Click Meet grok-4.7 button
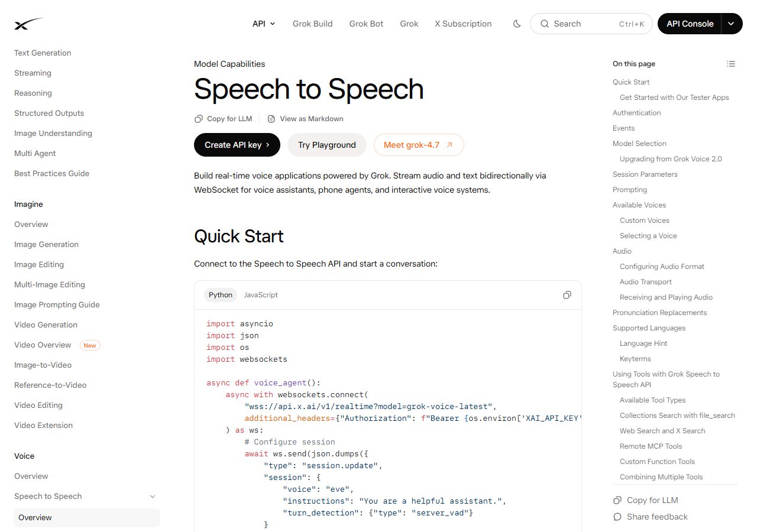 pyautogui.click(x=419, y=145)
